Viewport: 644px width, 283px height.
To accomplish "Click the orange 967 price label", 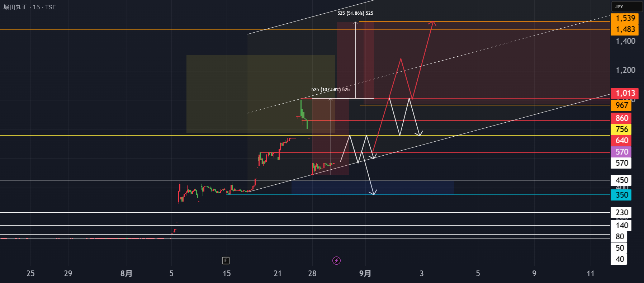I will pyautogui.click(x=621, y=105).
